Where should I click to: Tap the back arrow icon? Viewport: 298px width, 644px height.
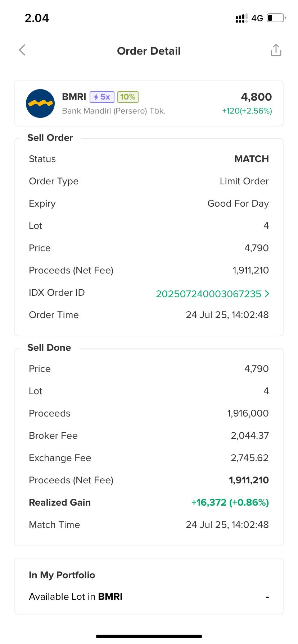pos(22,50)
